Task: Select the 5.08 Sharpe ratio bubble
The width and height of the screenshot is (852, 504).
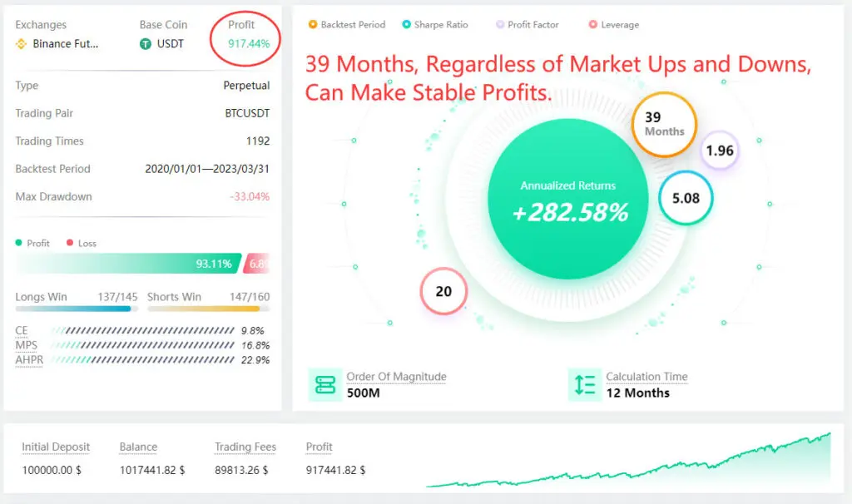Action: click(686, 198)
